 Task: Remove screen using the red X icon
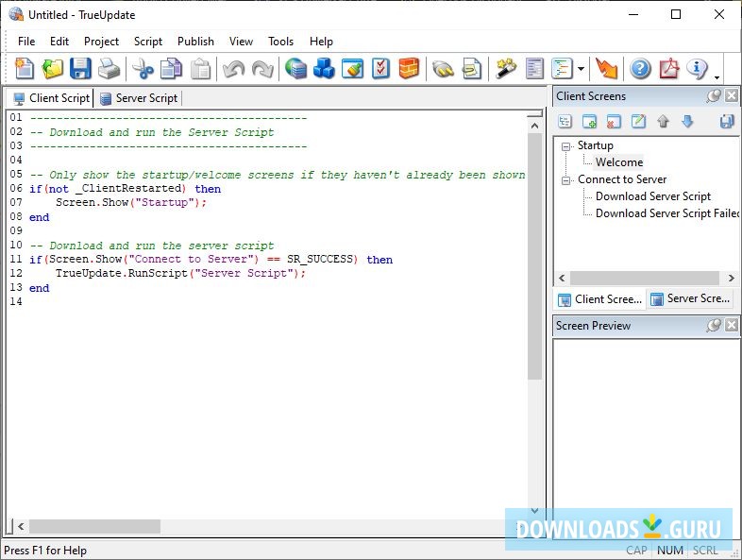coord(614,122)
